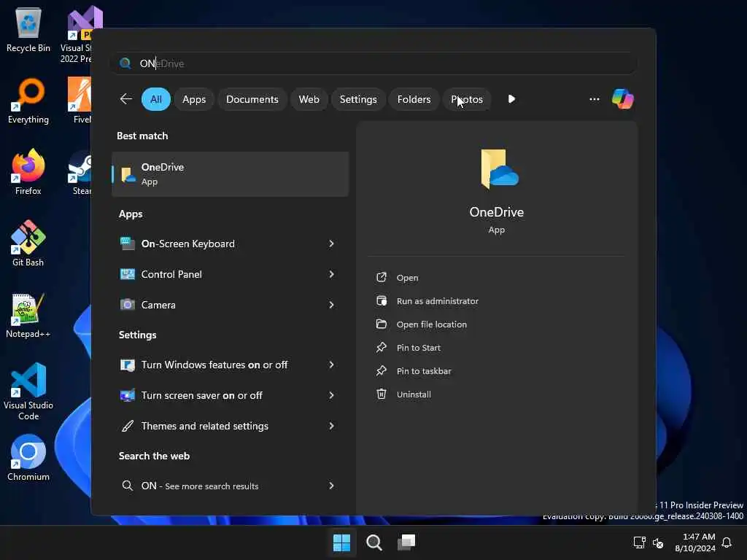Click the Start button on the taskbar
This screenshot has height=560, width=747.
click(x=341, y=542)
